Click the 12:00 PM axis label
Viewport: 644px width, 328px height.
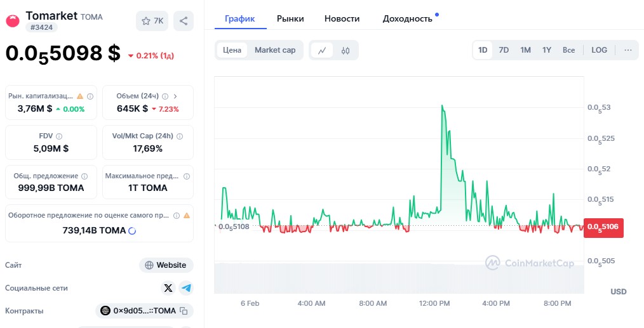coord(434,303)
